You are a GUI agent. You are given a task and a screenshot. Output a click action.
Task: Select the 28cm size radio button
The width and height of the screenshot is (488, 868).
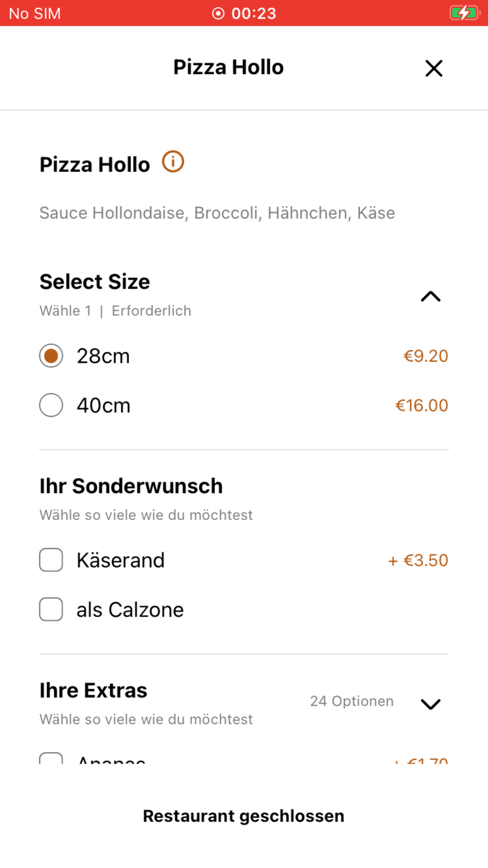pyautogui.click(x=51, y=356)
